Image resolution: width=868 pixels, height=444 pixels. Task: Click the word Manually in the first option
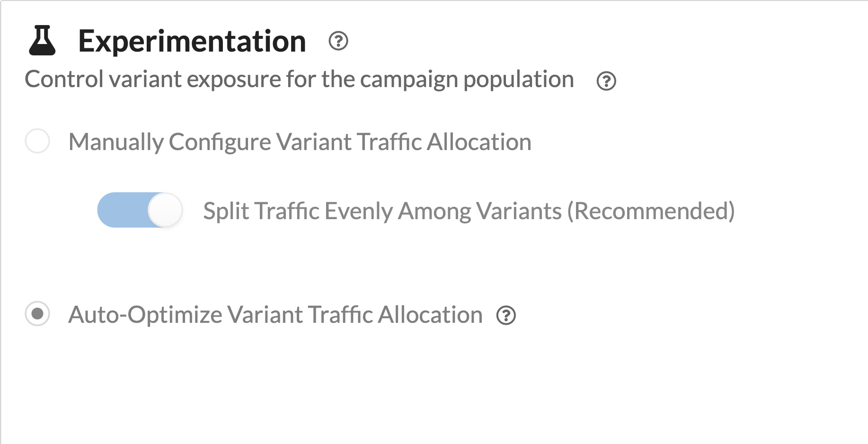[116, 142]
